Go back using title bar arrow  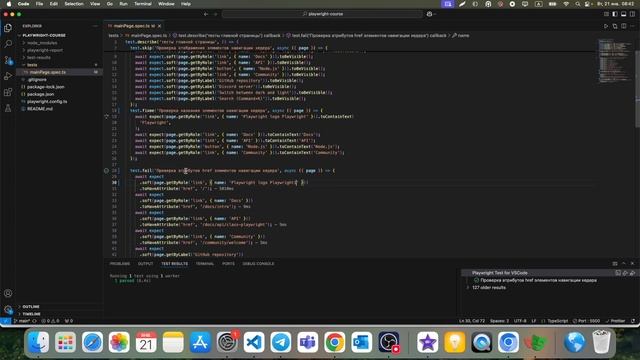click(206, 14)
